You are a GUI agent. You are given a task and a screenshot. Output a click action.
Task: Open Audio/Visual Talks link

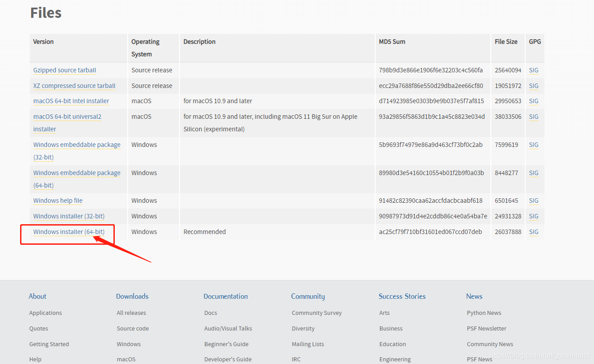[228, 328]
